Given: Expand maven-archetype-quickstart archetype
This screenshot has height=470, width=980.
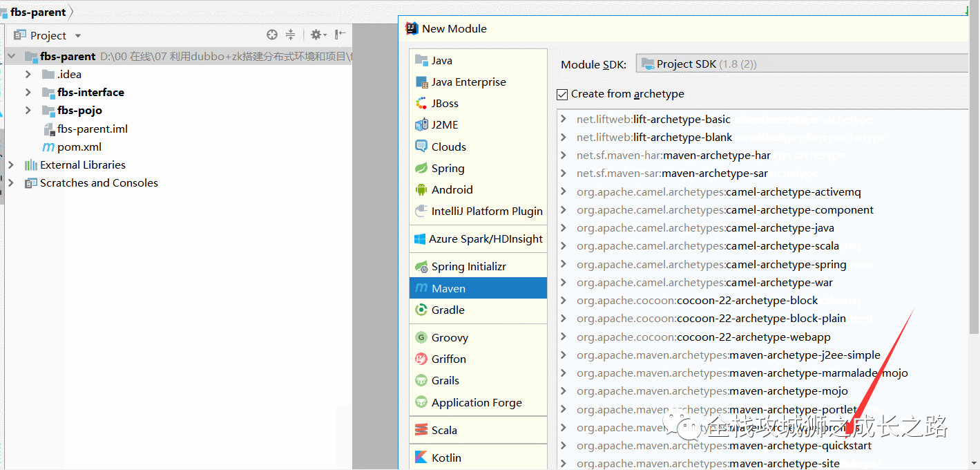Looking at the screenshot, I should tap(564, 446).
